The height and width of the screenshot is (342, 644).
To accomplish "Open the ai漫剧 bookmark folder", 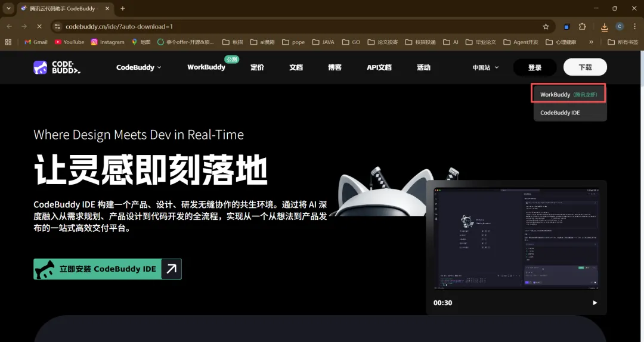I will (262, 42).
